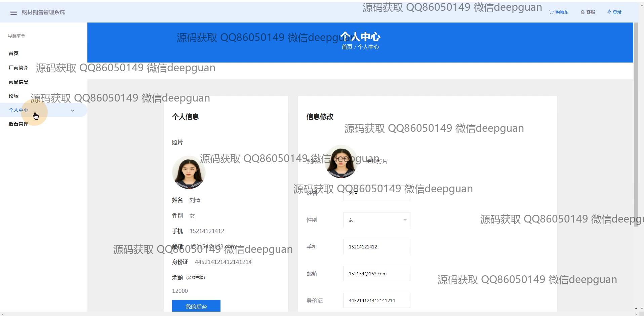Expand the 个人中心 chevron in sidebar

pyautogui.click(x=73, y=110)
